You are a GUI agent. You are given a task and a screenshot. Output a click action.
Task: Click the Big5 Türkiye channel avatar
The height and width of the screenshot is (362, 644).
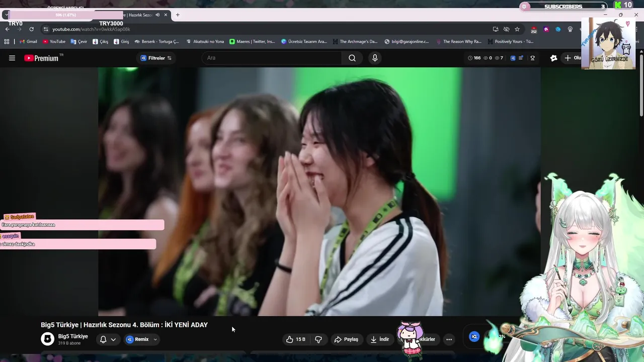pos(47,339)
